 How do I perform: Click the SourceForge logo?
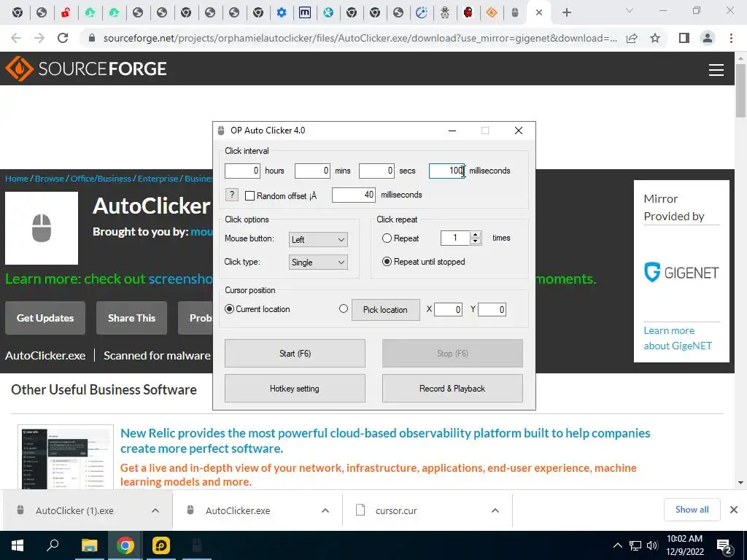pyautogui.click(x=86, y=69)
